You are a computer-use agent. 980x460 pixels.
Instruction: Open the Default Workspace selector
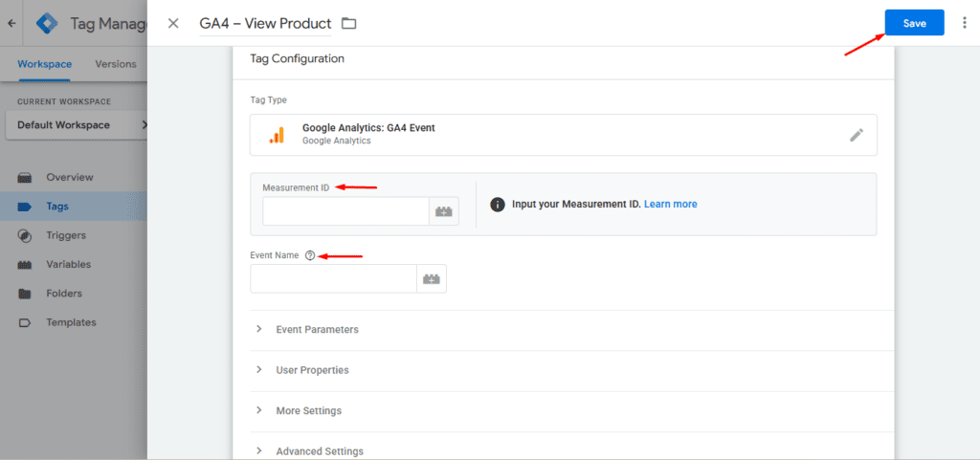click(77, 125)
